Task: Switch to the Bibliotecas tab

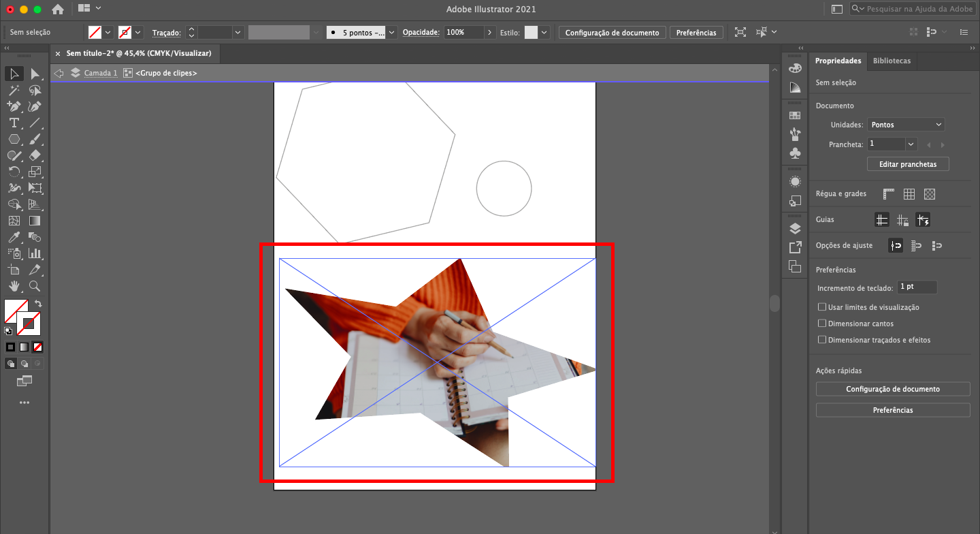Action: click(892, 61)
